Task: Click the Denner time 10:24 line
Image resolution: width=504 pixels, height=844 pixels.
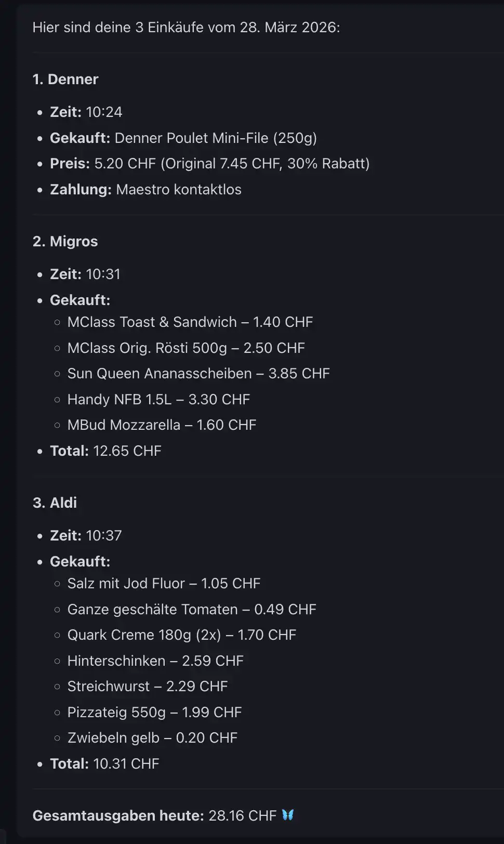Action: coord(86,112)
